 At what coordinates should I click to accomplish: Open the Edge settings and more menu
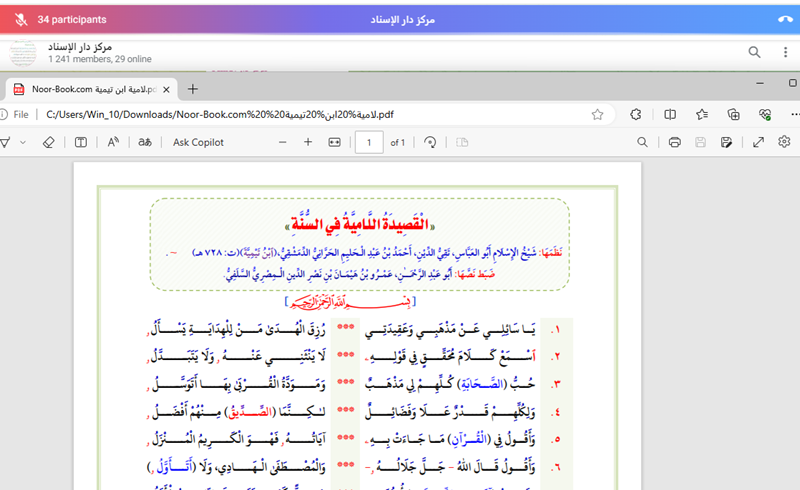[x=795, y=114]
